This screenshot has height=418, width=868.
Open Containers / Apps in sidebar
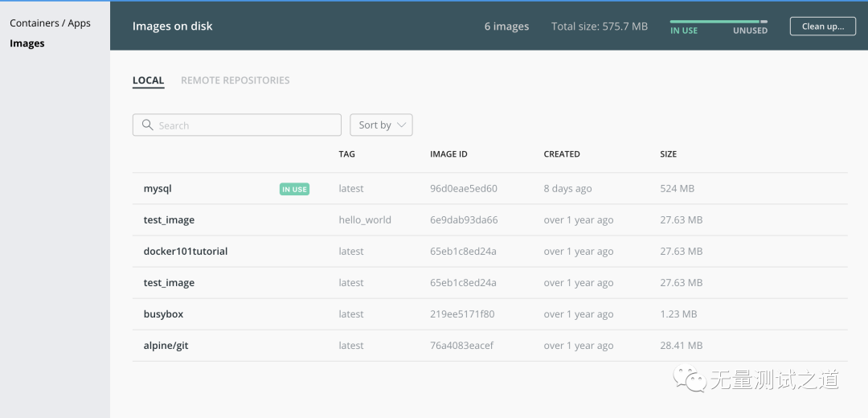point(50,23)
